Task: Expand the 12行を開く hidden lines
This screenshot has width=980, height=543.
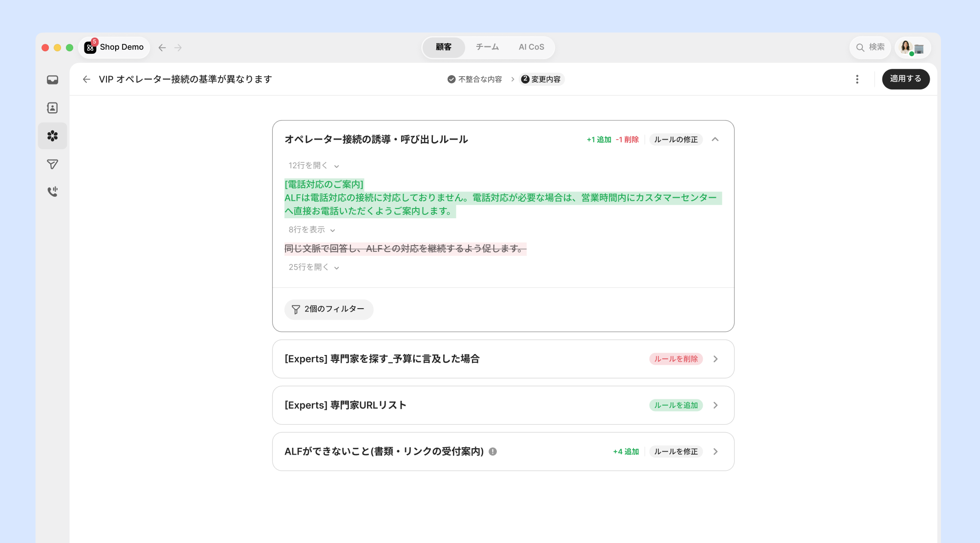Action: (x=313, y=166)
